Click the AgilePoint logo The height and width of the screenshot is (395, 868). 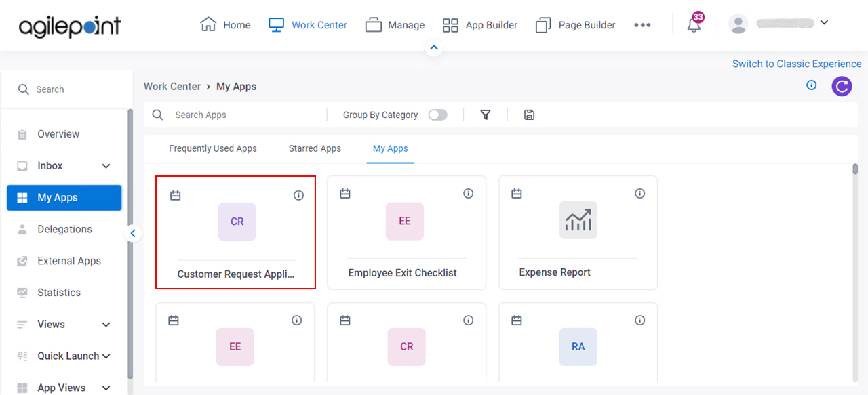click(70, 25)
